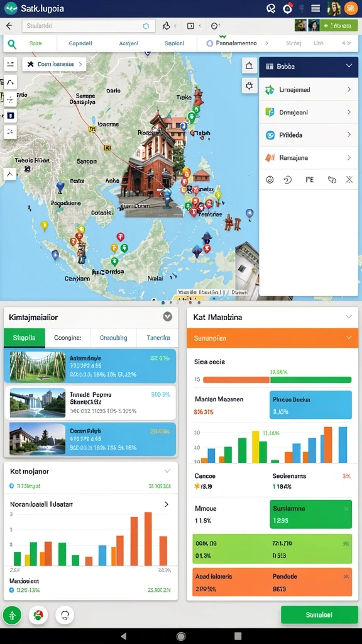
Task: Click the Maɾıian Macanen label
Action: 219,399
